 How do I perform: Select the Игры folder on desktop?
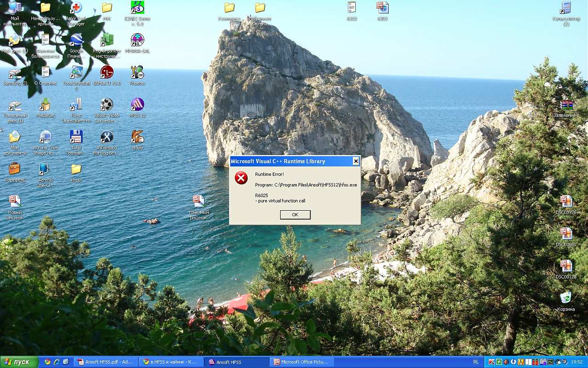pos(76,172)
